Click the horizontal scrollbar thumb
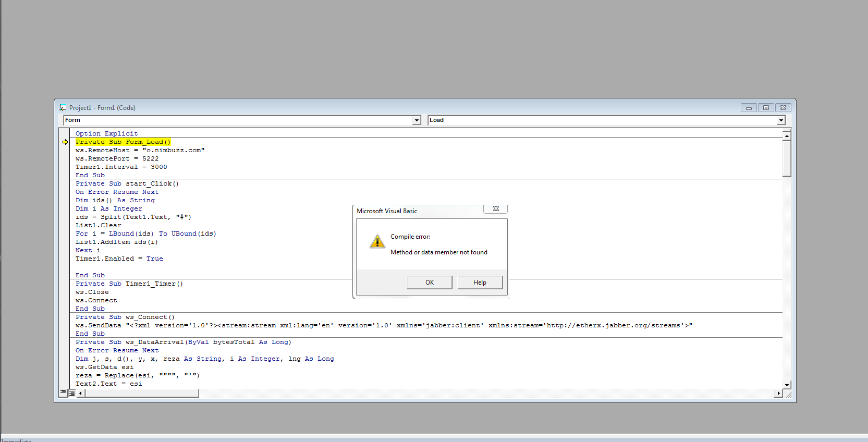Viewport: 868px width, 442px height. (x=142, y=393)
